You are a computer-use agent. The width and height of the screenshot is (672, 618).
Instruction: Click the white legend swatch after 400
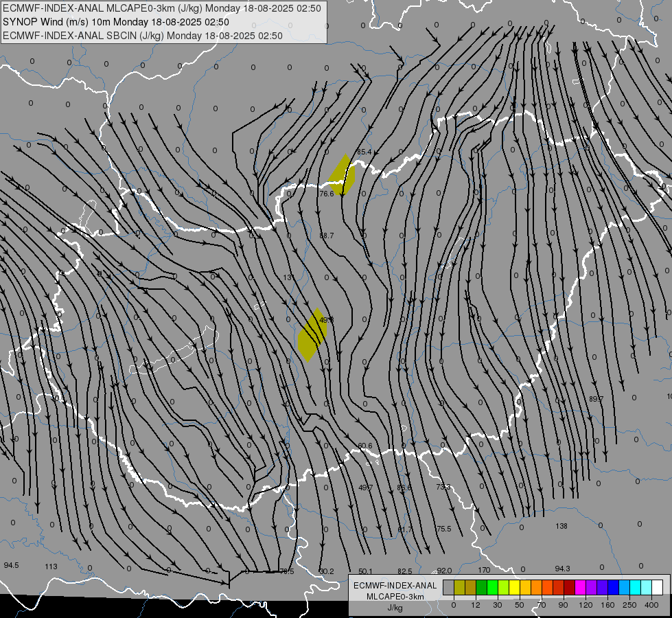[657, 587]
